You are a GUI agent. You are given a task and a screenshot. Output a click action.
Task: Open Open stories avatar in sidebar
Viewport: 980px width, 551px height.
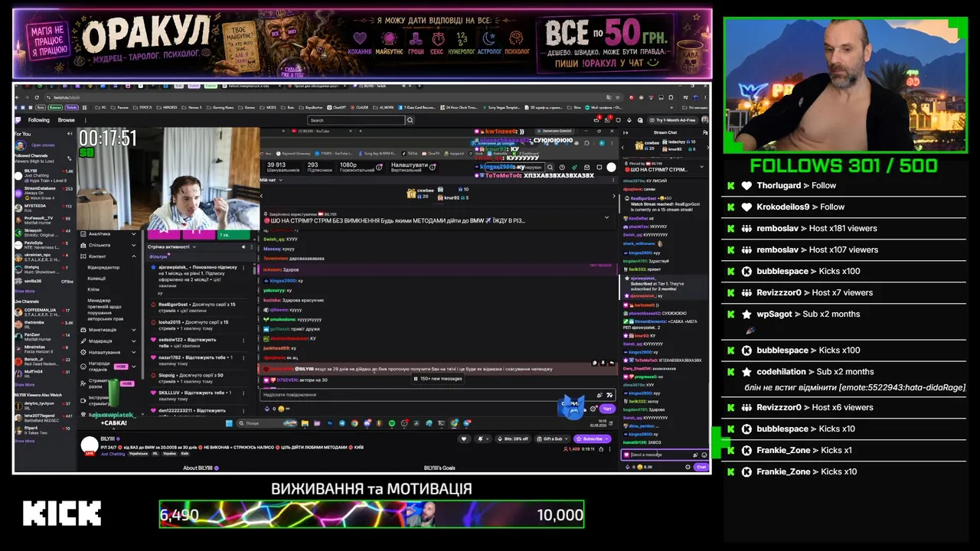pos(21,145)
